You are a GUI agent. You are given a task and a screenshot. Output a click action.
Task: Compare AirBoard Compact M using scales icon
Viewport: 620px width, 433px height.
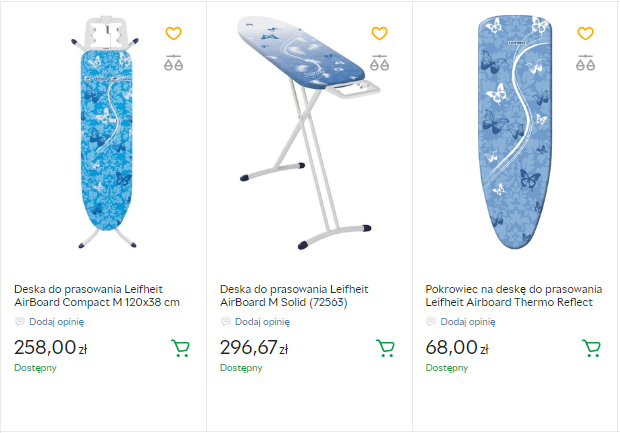click(174, 63)
